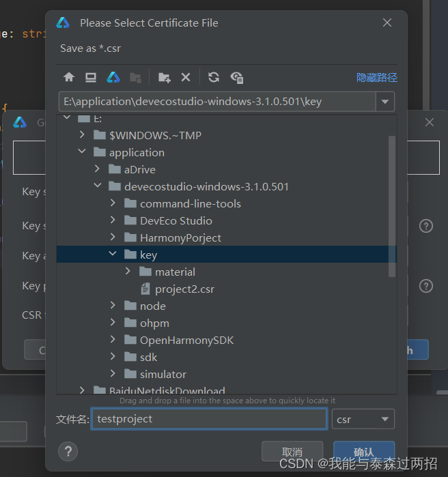Close the Please Select Certificate File dialog
448x477 pixels.
coord(387,23)
